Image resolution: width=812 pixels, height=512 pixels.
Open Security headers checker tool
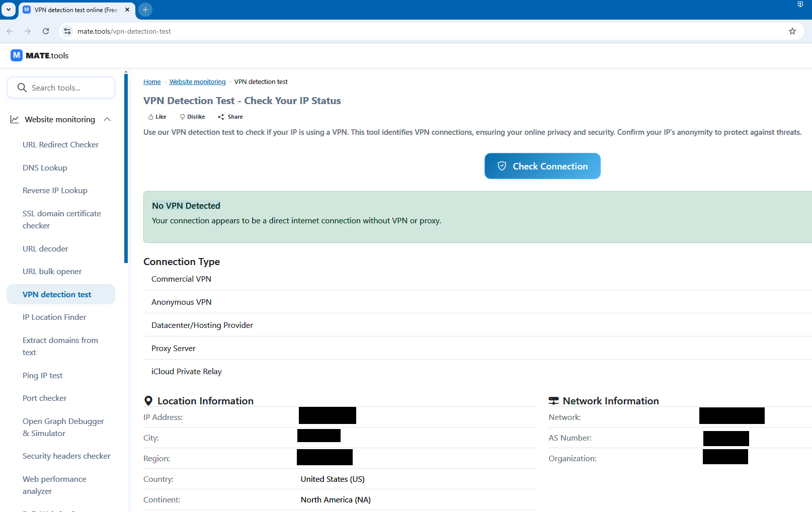[x=66, y=456]
